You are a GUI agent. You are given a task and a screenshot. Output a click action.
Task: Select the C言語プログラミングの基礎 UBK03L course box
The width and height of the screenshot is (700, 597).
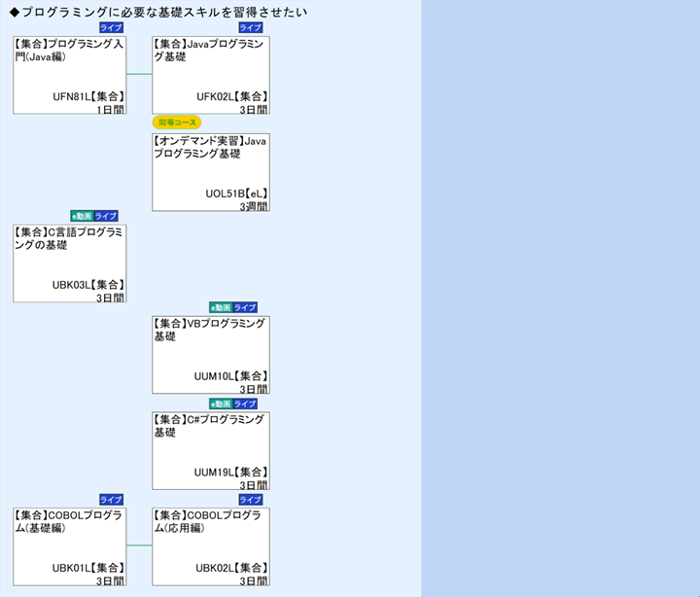pyautogui.click(x=69, y=263)
